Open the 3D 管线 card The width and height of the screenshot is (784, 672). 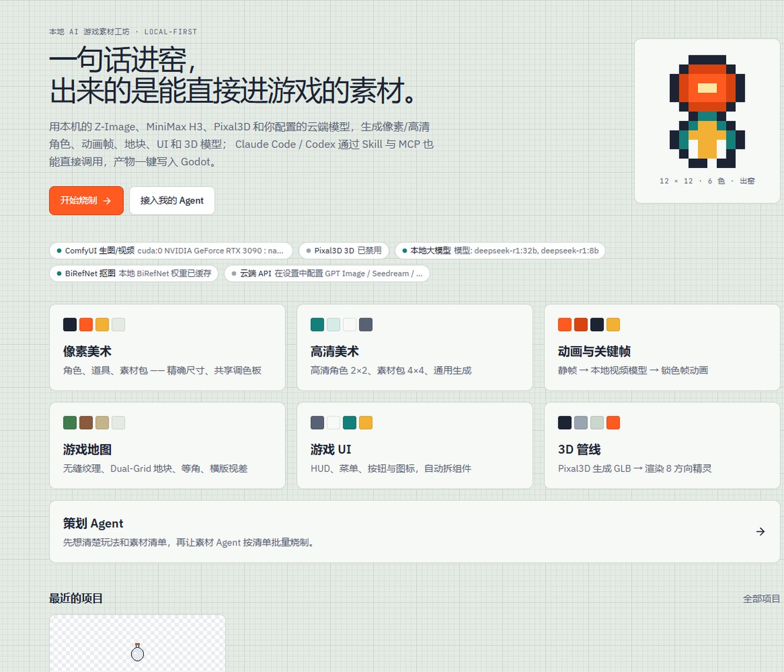click(x=662, y=446)
